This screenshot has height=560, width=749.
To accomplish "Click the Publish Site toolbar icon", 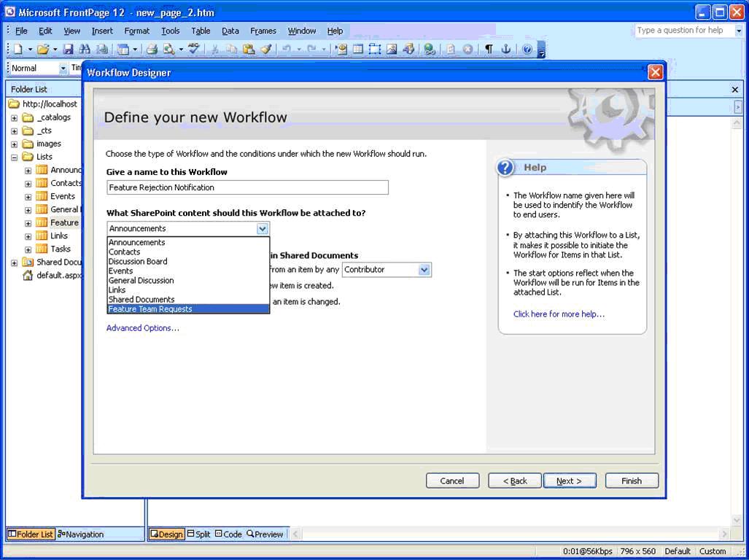I will click(x=102, y=49).
